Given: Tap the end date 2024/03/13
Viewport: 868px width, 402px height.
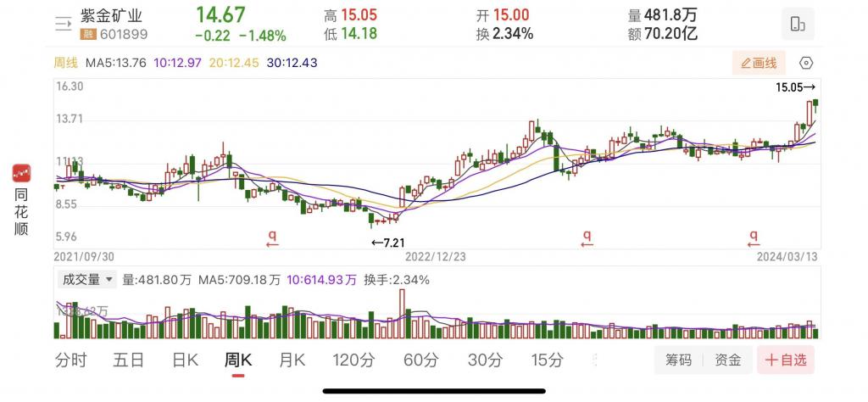Looking at the screenshot, I should (787, 257).
